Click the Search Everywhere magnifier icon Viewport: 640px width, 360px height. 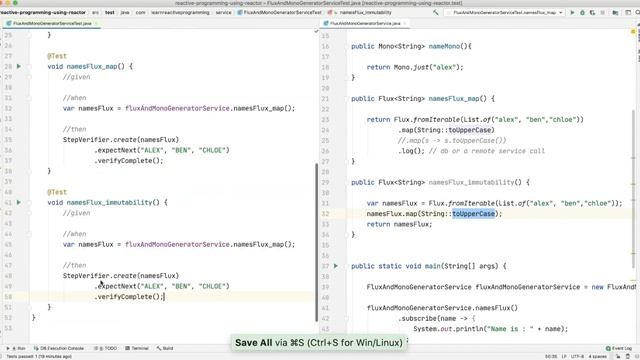[x=638, y=13]
